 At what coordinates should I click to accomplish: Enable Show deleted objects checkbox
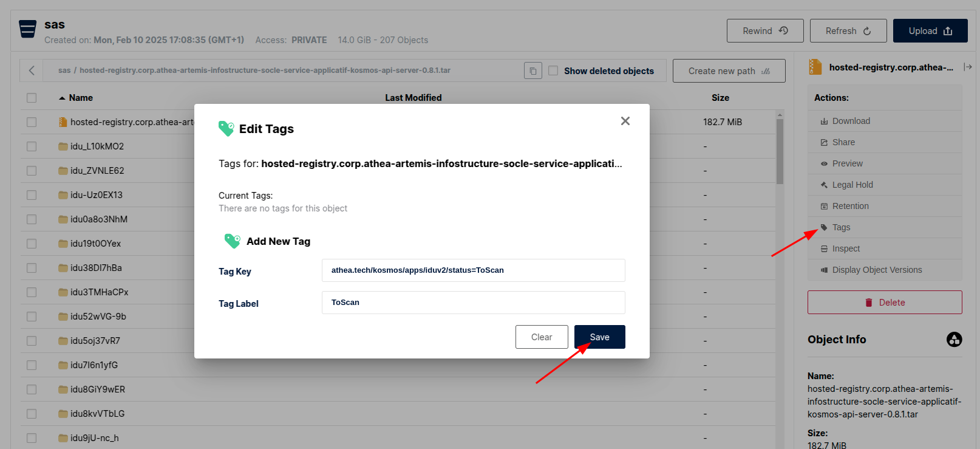point(553,71)
